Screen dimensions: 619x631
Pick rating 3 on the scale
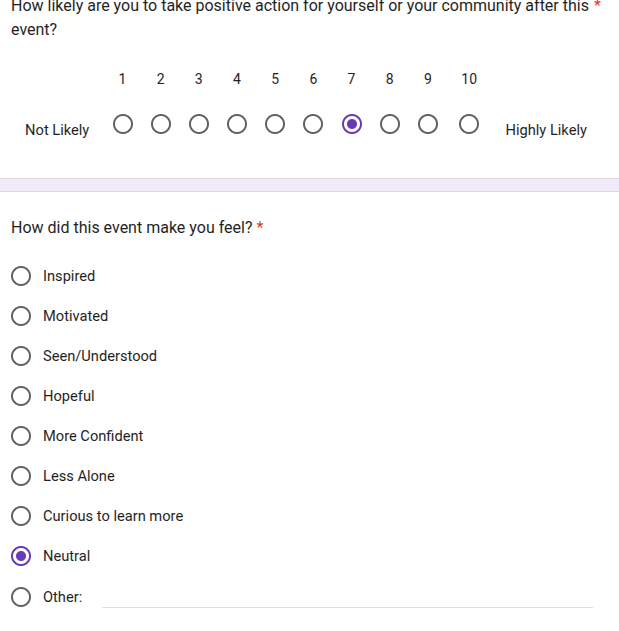199,125
